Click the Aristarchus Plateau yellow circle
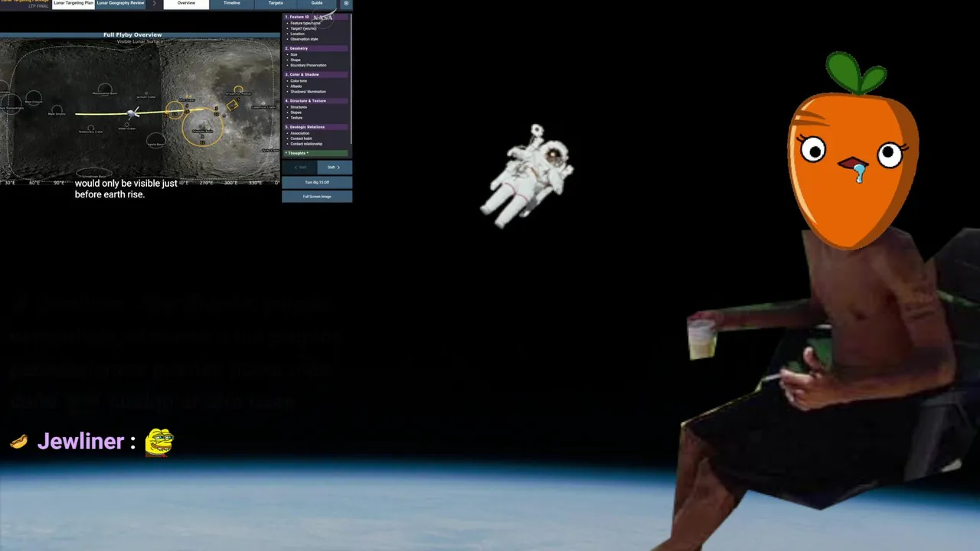This screenshot has width=980, height=551. [239, 90]
